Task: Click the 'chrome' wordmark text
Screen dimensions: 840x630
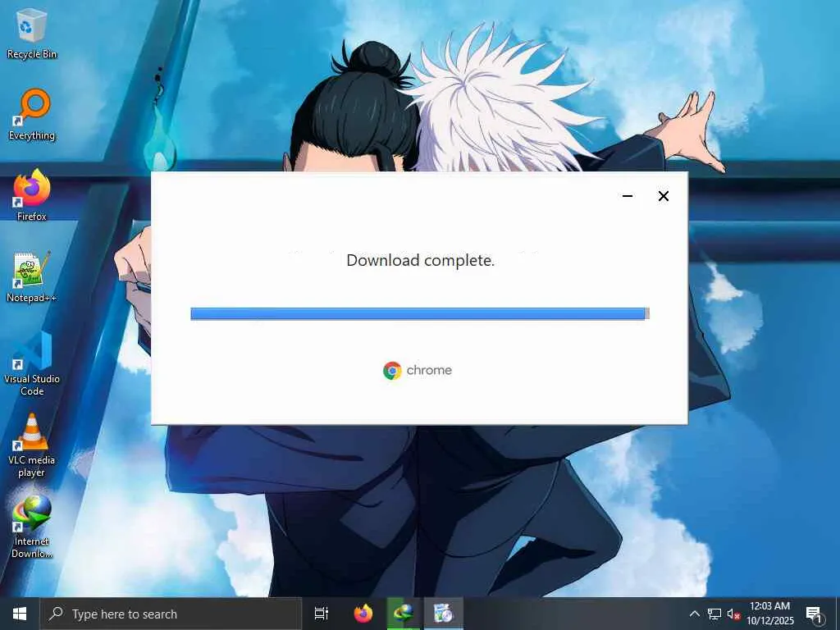Action: click(429, 370)
